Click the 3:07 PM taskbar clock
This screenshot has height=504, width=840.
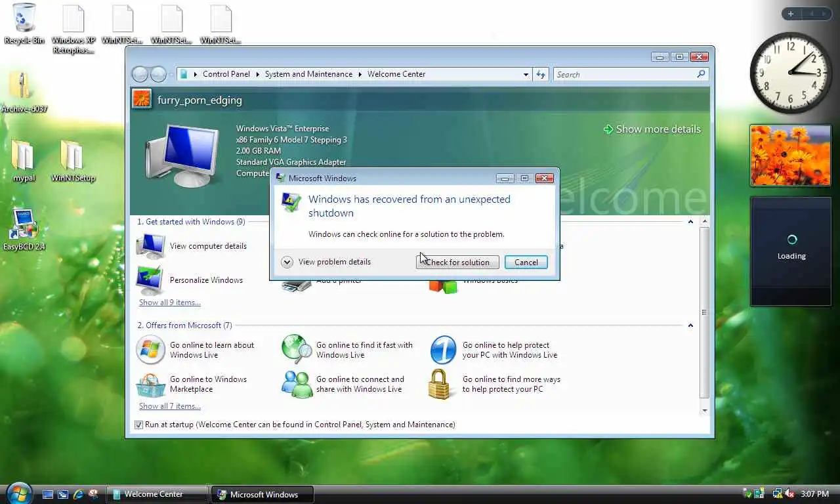click(x=814, y=493)
